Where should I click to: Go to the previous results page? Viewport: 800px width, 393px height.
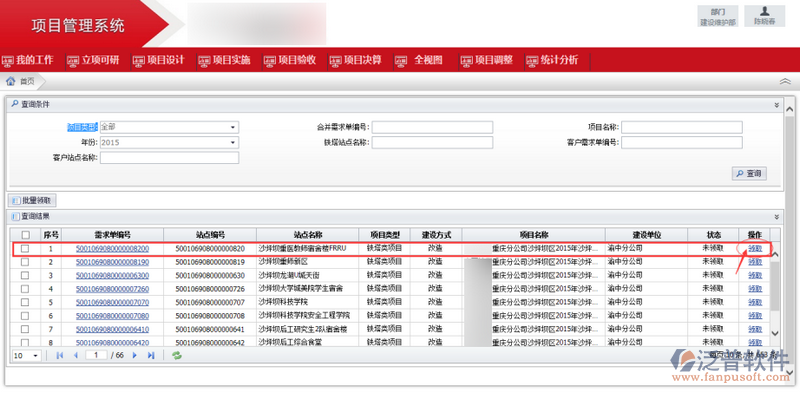(76, 355)
